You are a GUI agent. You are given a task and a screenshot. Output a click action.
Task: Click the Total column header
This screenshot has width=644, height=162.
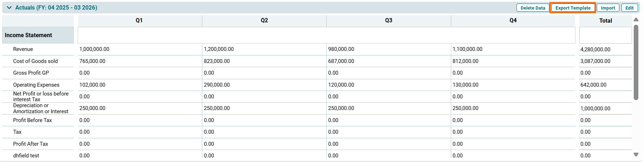pyautogui.click(x=606, y=21)
